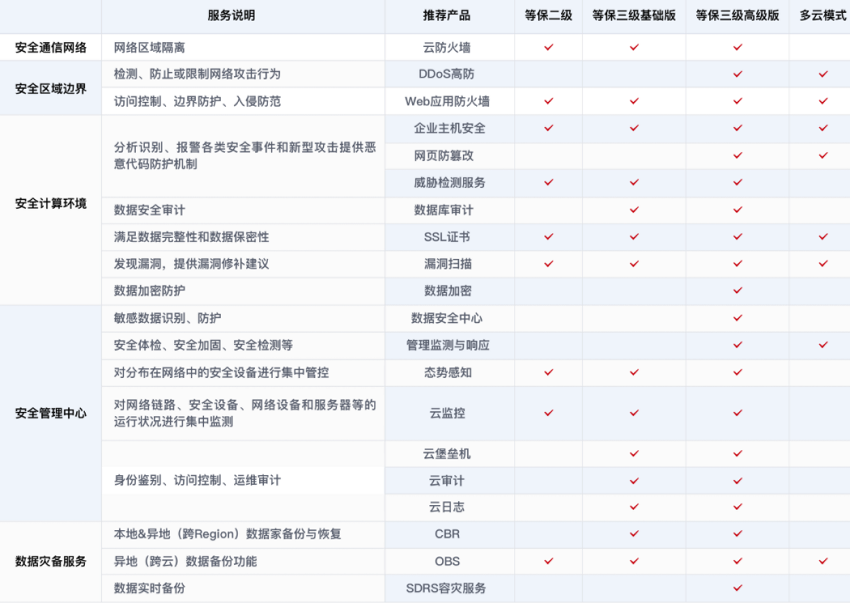
Task: Click the 管理监测与响应 product cell
Action: 448,345
